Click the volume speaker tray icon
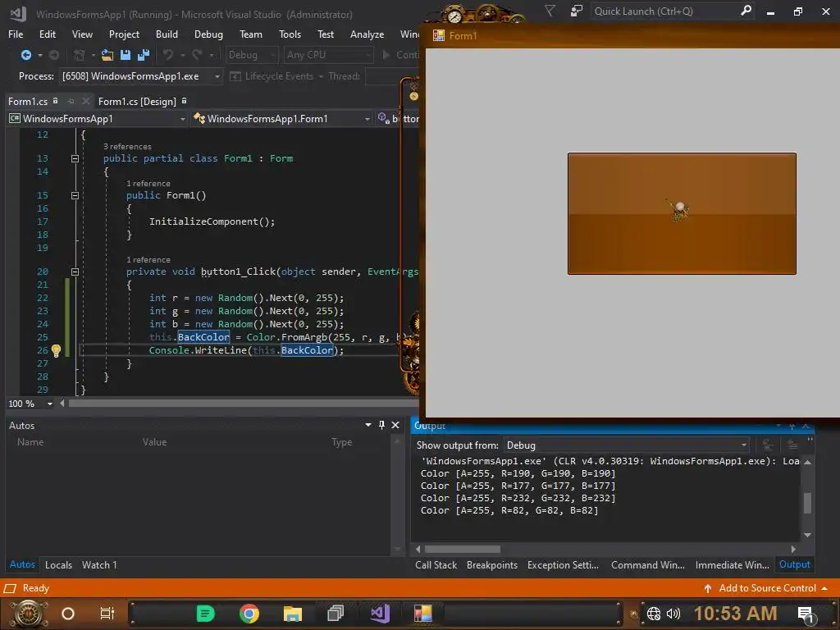Screen dimensions: 840x630 tap(673, 614)
